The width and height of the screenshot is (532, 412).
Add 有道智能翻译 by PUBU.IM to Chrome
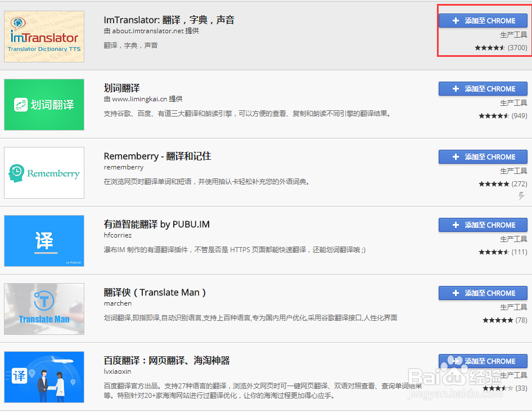483,225
